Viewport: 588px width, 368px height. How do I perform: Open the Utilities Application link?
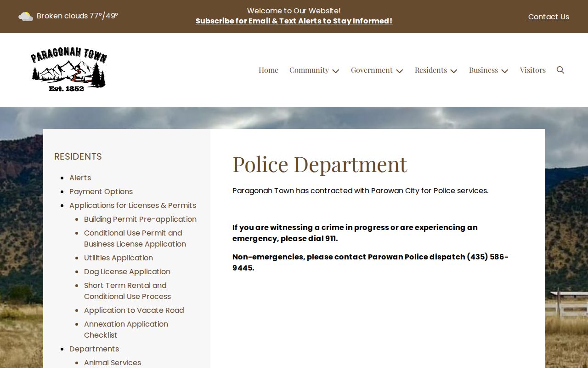pyautogui.click(x=119, y=258)
